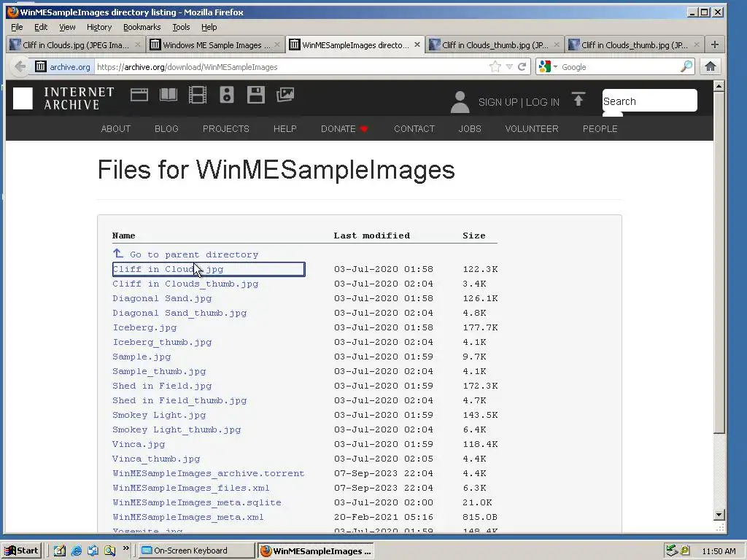Open Vinca.jpg file link
Image resolution: width=747 pixels, height=560 pixels.
tap(139, 444)
